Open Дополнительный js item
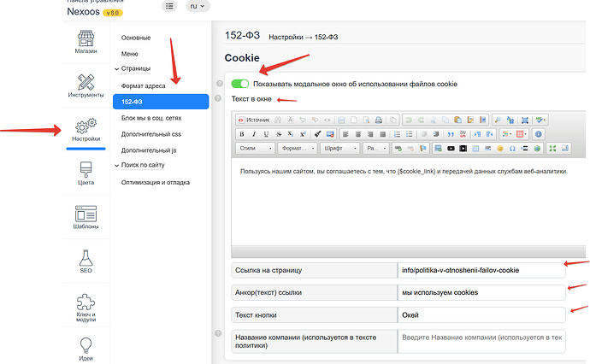Image resolution: width=590 pixels, height=364 pixels. (149, 150)
